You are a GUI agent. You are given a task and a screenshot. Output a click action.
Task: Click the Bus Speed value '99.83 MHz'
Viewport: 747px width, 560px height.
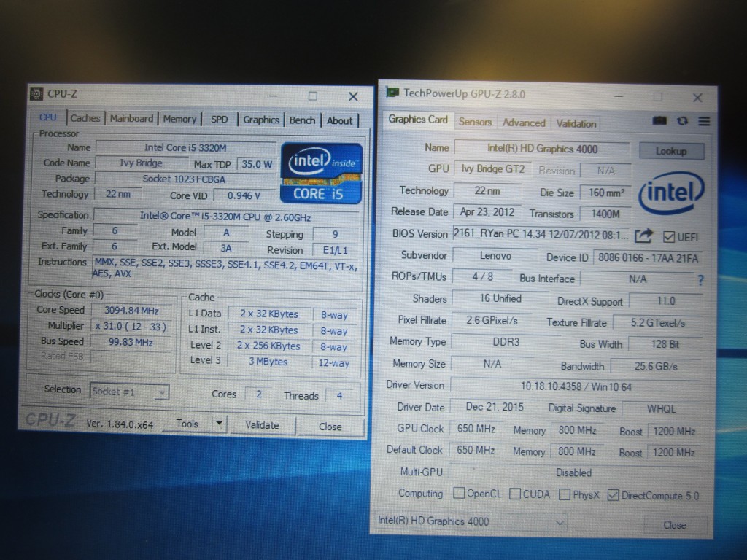131,343
